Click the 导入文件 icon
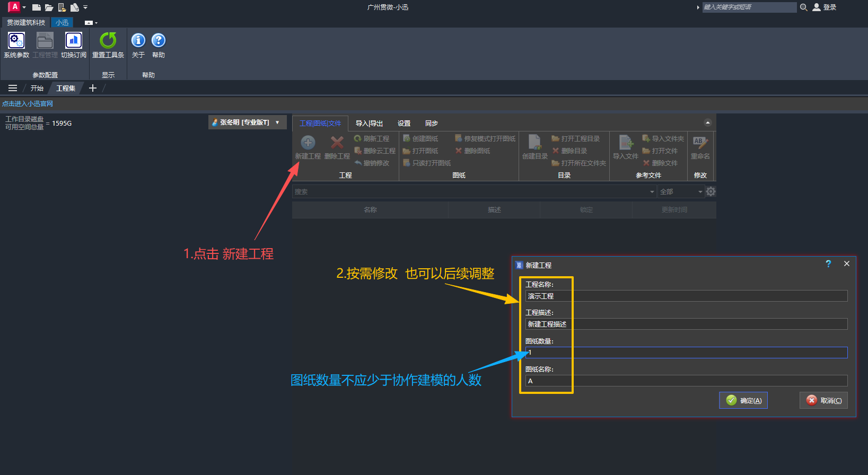The image size is (868, 475). (626, 142)
